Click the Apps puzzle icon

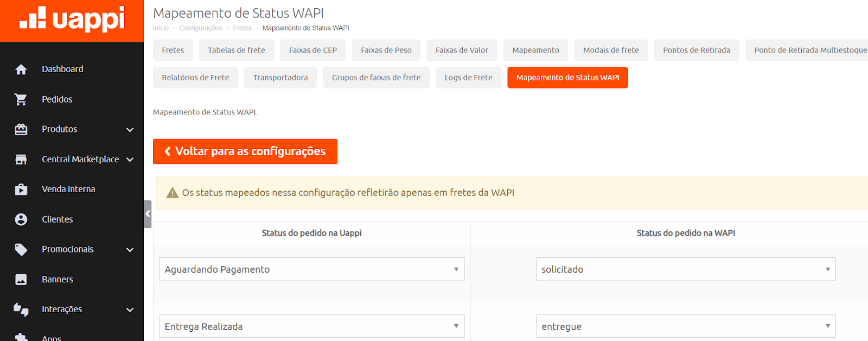click(x=21, y=337)
